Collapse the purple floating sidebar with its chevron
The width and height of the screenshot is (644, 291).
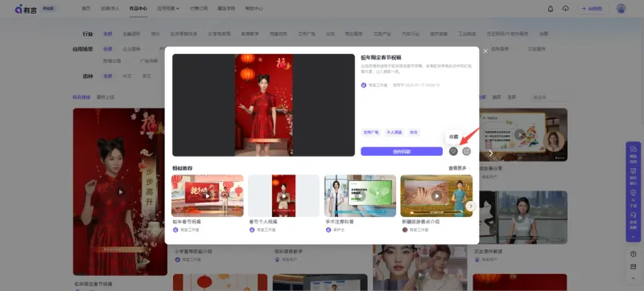(x=633, y=237)
